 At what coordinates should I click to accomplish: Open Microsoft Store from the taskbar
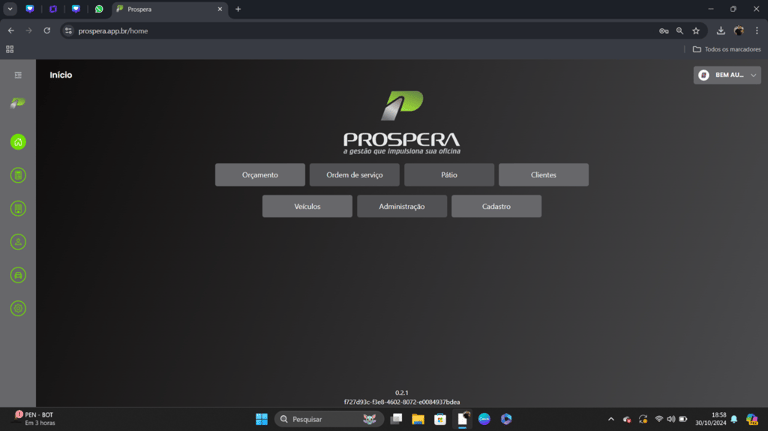point(440,419)
